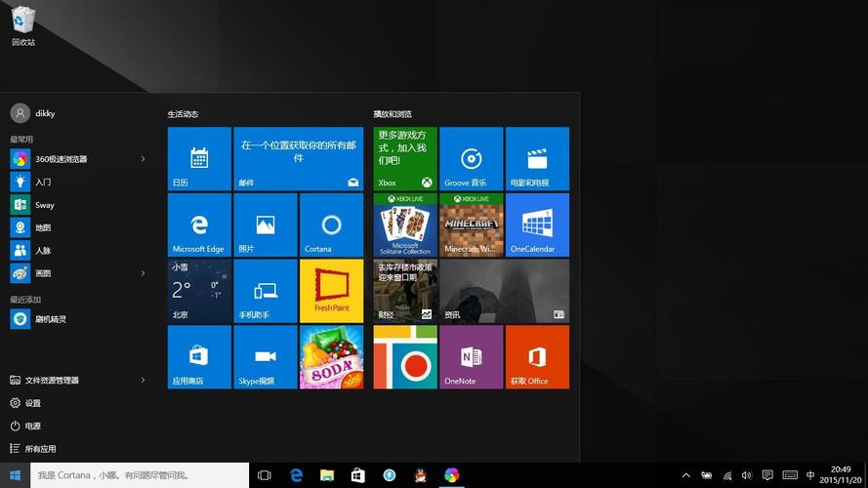Click 电源 power option
The image size is (868, 488).
coord(33,426)
